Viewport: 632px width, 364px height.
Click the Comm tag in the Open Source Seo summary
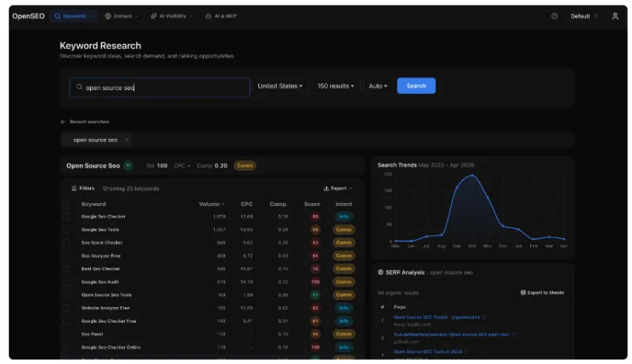pyautogui.click(x=245, y=166)
